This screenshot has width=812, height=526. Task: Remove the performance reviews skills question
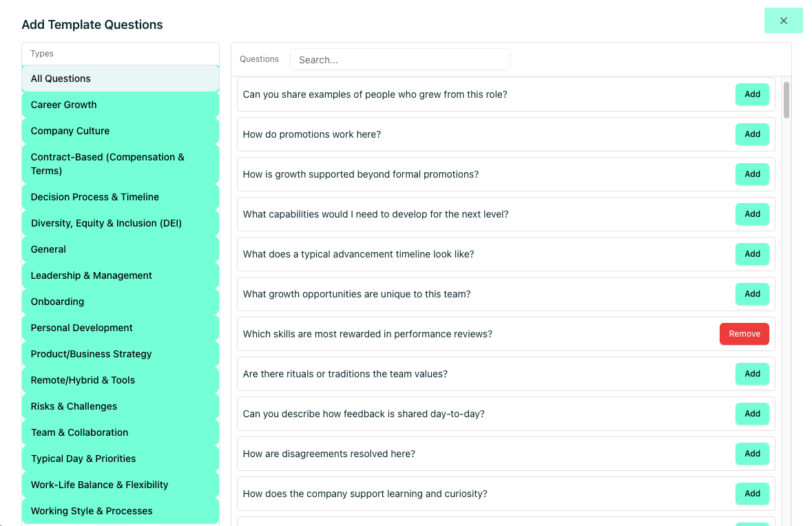pyautogui.click(x=744, y=334)
